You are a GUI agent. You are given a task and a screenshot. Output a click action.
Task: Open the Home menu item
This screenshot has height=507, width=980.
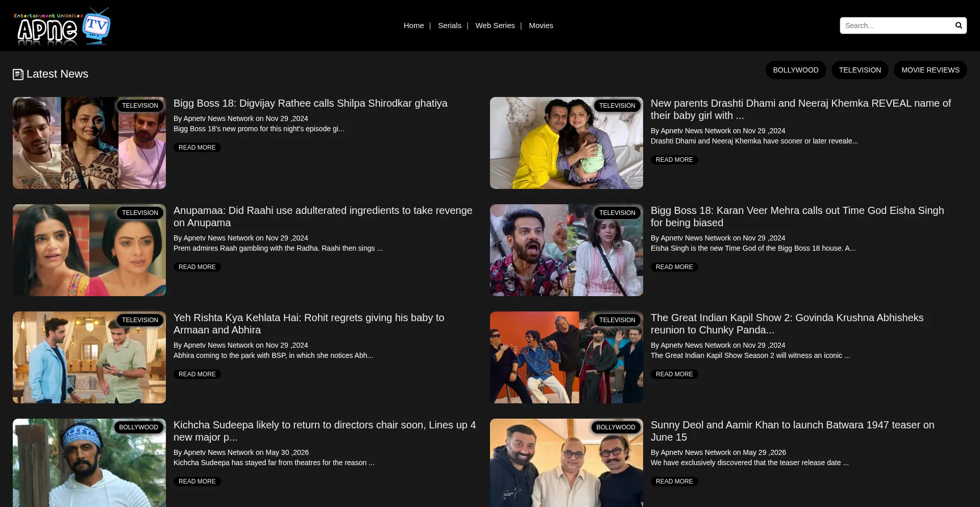pos(413,26)
